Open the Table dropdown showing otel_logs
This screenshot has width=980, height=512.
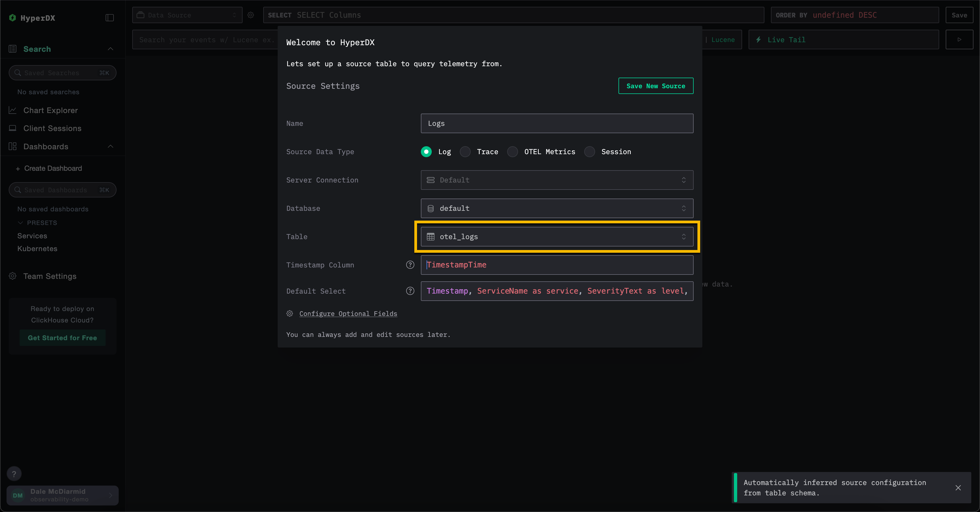pyautogui.click(x=557, y=236)
